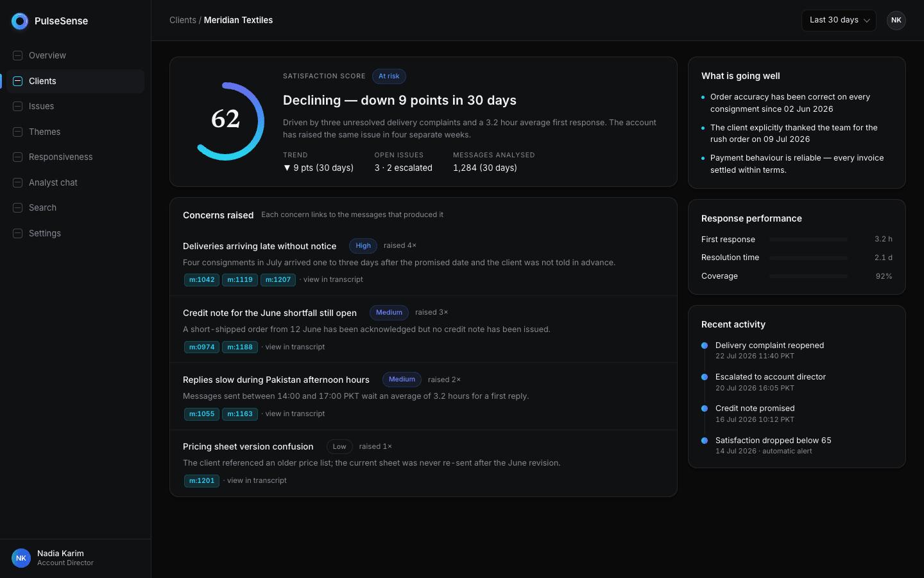Click the Coverage progress bar
This screenshot has width=924, height=578.
(x=809, y=276)
